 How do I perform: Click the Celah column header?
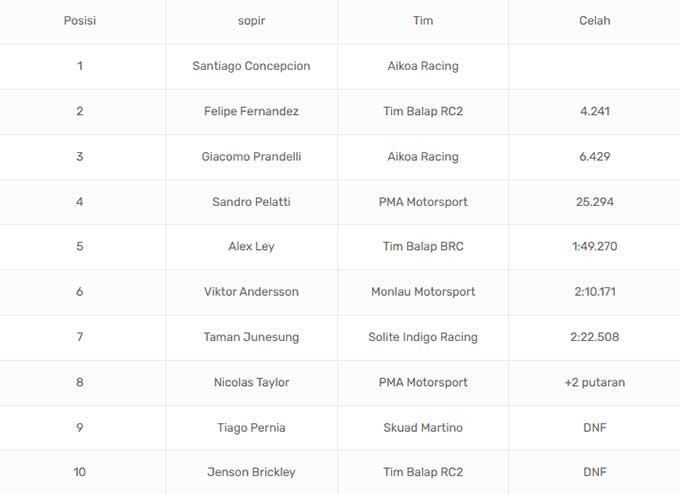coord(594,20)
